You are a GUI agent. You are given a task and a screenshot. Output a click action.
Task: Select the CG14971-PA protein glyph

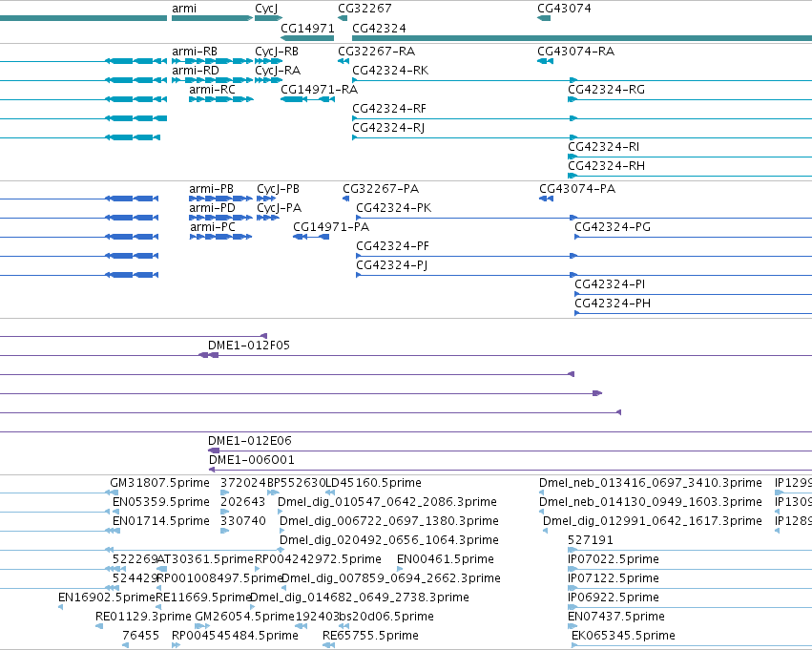(311, 237)
